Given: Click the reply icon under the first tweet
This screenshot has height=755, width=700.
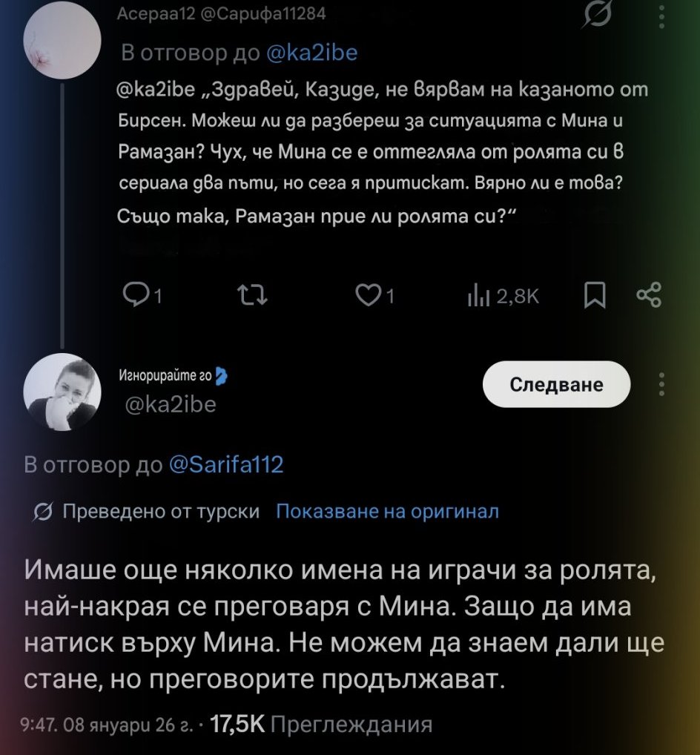Looking at the screenshot, I should pyautogui.click(x=136, y=297).
